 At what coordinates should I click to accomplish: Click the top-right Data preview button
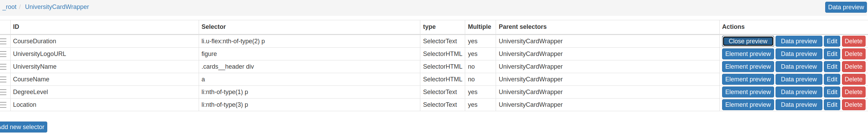(846, 7)
